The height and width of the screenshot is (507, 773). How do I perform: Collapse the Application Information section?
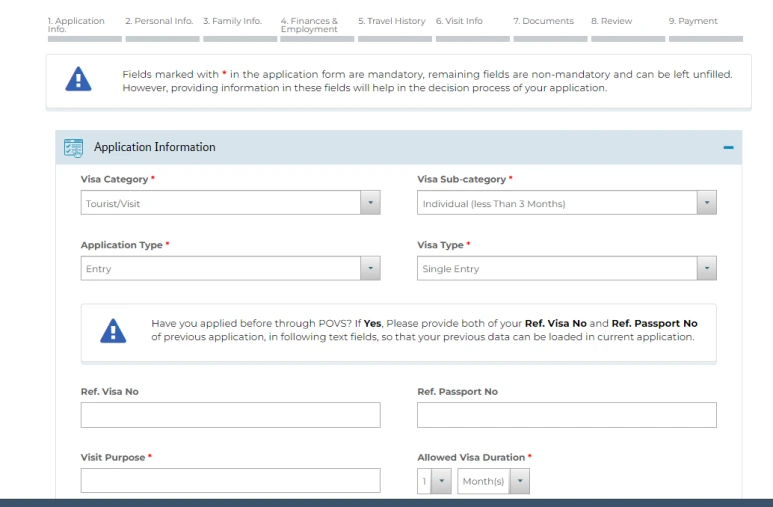pyautogui.click(x=728, y=147)
